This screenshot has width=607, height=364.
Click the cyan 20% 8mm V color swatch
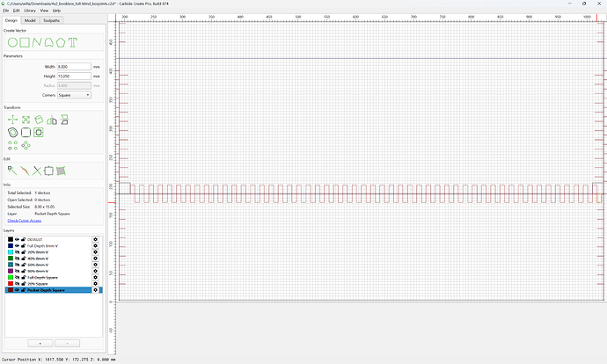pos(11,252)
